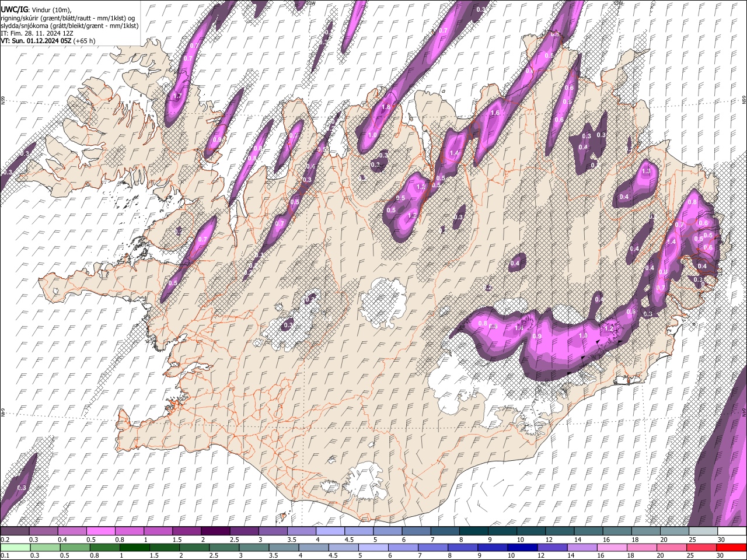Click the '0.3' value in the southwest offshore purple band

(22, 488)
